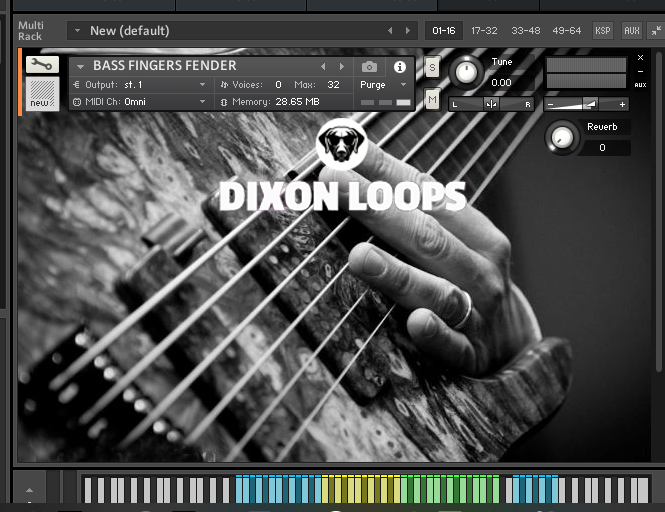Click the Output st.1 selector
Viewport: 665px width, 512px height.
[139, 85]
